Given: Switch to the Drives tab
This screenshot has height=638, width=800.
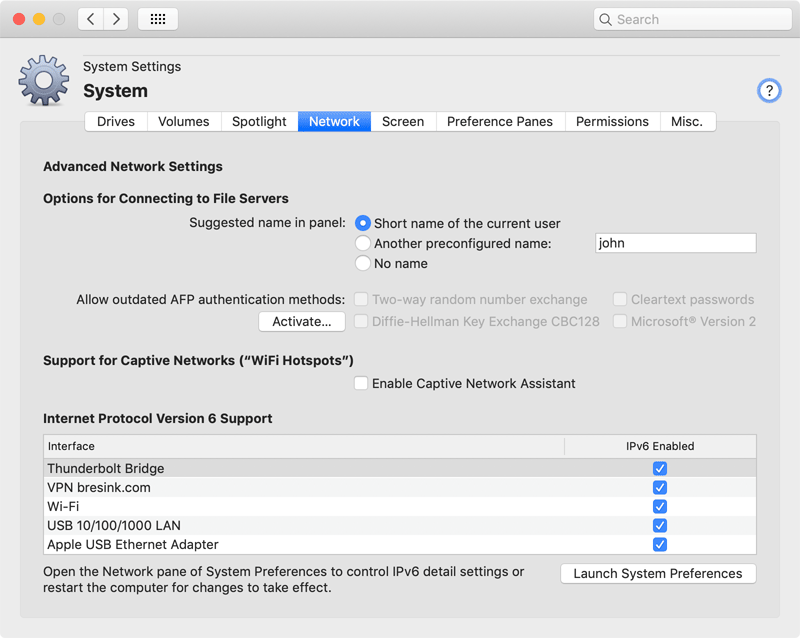Looking at the screenshot, I should [116, 121].
